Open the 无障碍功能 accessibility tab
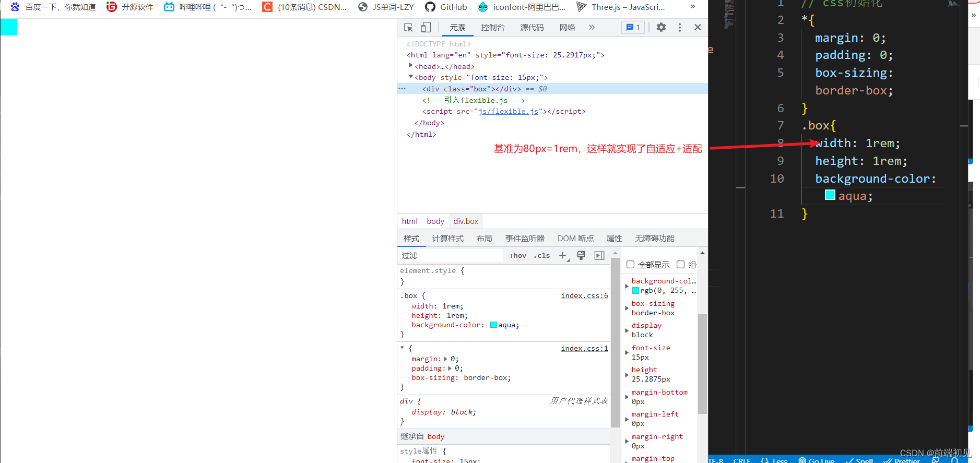 click(x=655, y=239)
